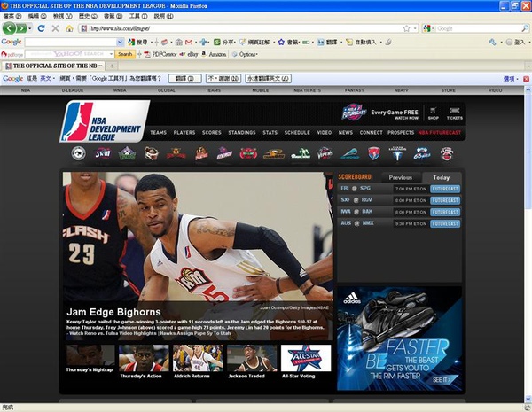
Task: Open the address bar history dropdown arrow
Action: [x=415, y=29]
